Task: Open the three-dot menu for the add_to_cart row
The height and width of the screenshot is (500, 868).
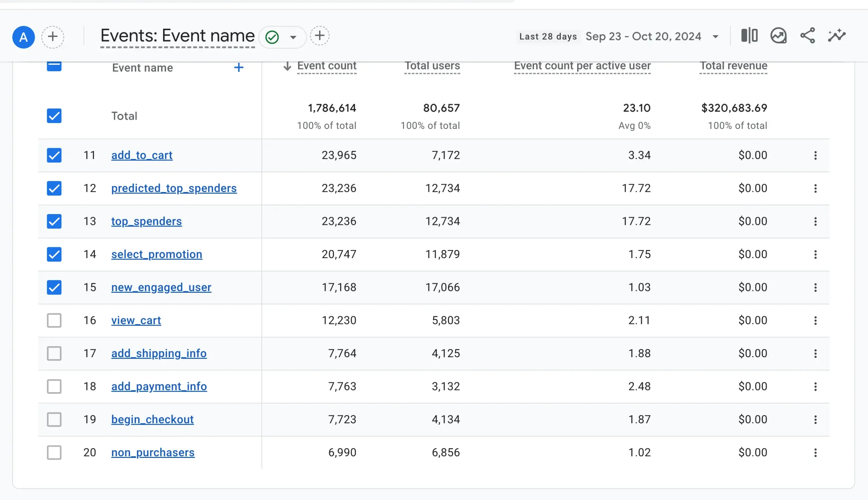Action: point(815,156)
